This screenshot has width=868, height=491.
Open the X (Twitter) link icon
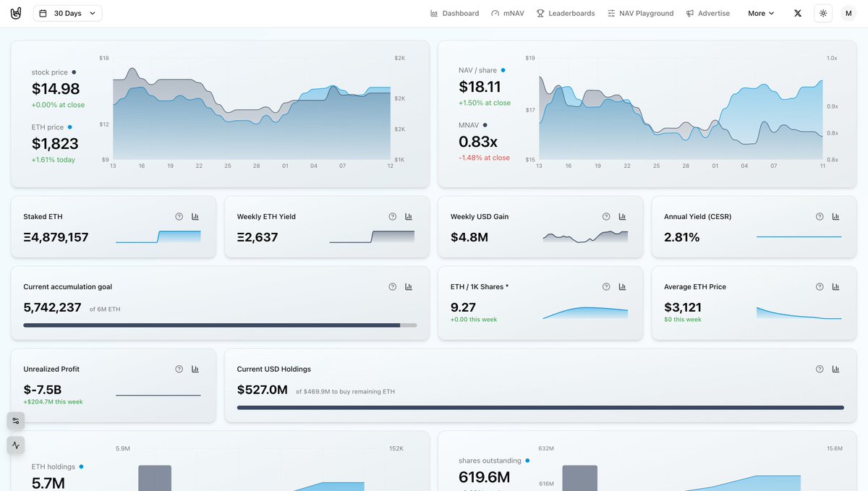click(x=798, y=13)
